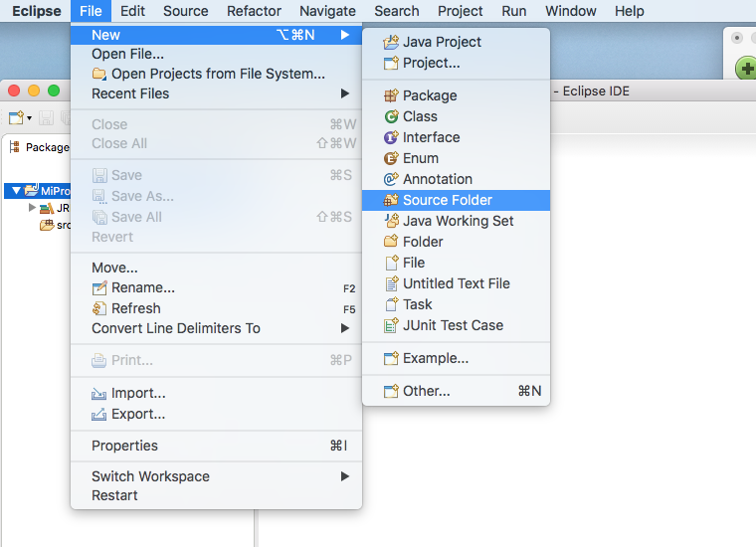756x547 pixels.
Task: Click the green plus icon at top right
Action: [x=745, y=69]
